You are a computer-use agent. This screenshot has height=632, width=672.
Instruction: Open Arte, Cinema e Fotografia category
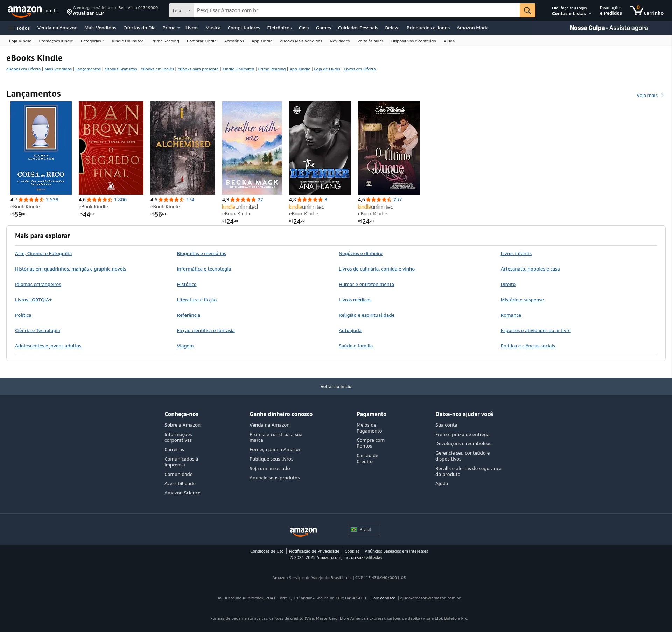(43, 254)
